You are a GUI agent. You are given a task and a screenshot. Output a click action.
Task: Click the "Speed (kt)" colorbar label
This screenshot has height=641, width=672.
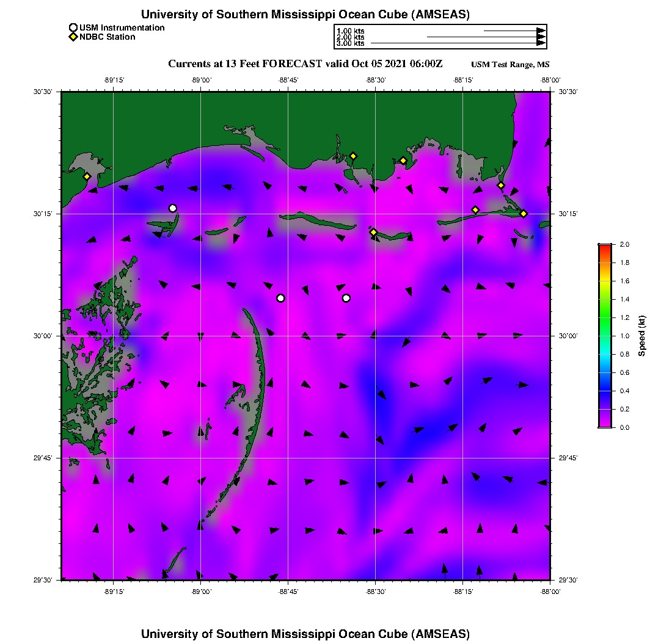coord(641,336)
